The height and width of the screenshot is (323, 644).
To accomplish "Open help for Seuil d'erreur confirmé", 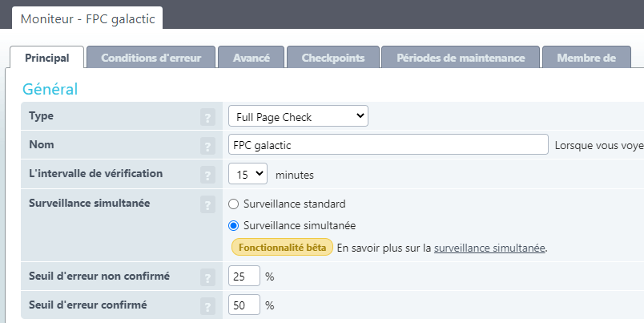I will (207, 306).
